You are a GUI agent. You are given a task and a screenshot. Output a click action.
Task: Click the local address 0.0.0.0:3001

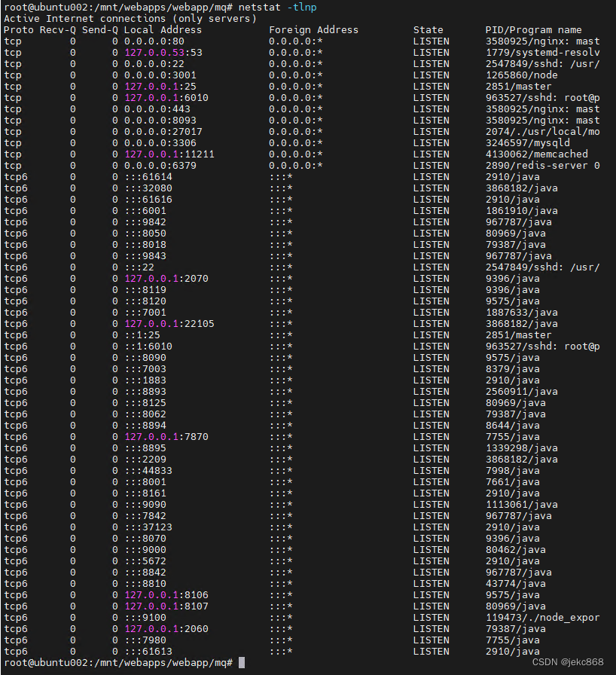point(160,75)
